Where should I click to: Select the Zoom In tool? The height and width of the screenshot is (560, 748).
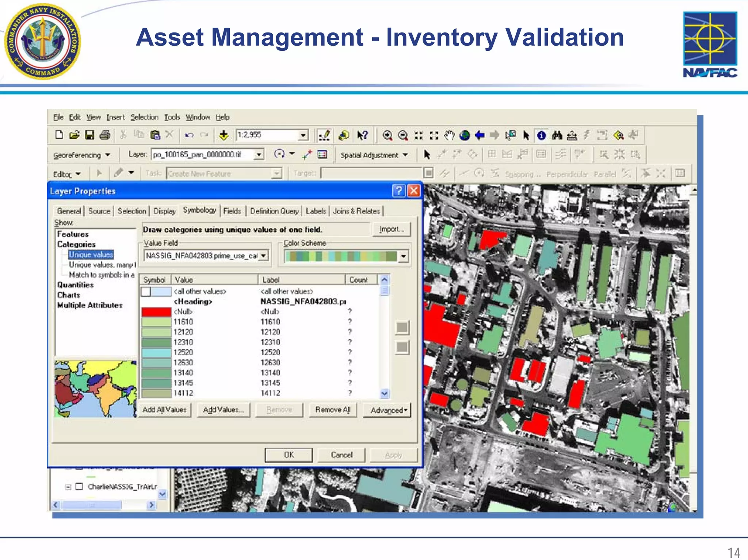[387, 135]
